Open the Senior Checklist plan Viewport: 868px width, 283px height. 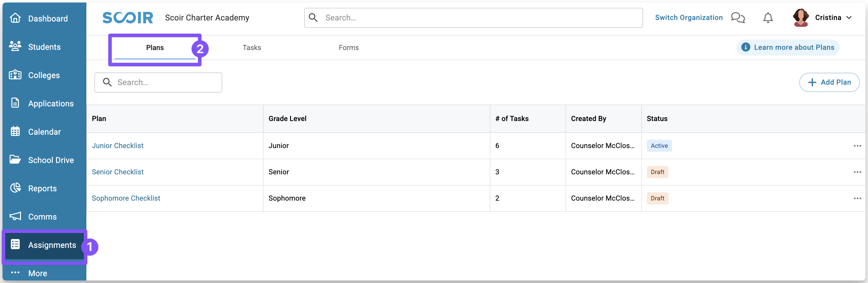pyautogui.click(x=118, y=172)
